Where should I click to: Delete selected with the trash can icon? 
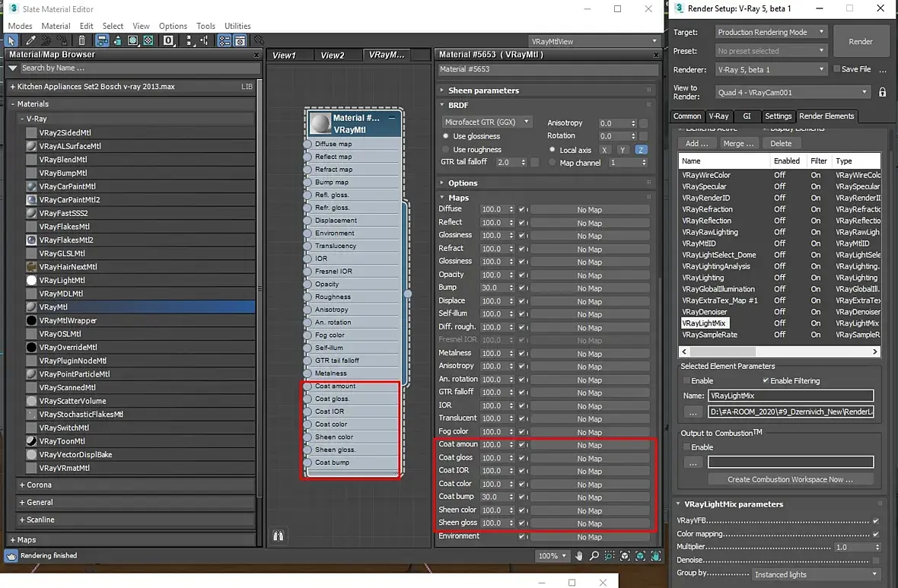tap(82, 40)
